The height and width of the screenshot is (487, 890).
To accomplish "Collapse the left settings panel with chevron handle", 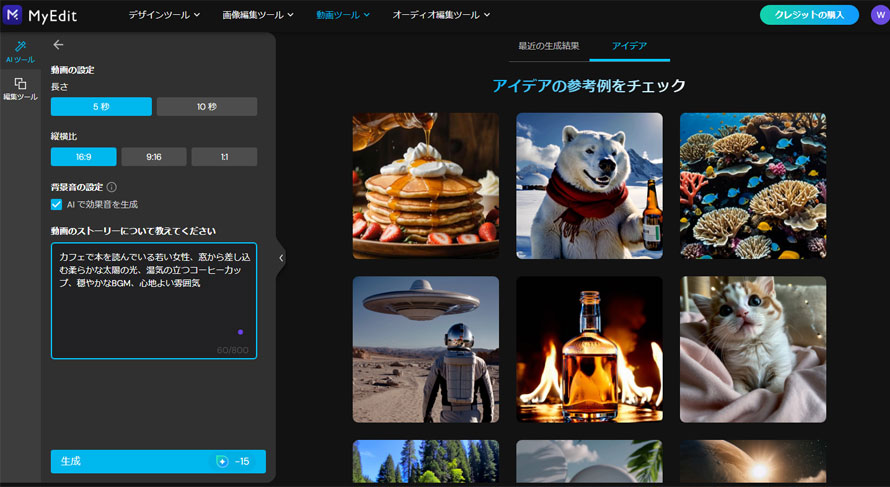I will coord(281,258).
